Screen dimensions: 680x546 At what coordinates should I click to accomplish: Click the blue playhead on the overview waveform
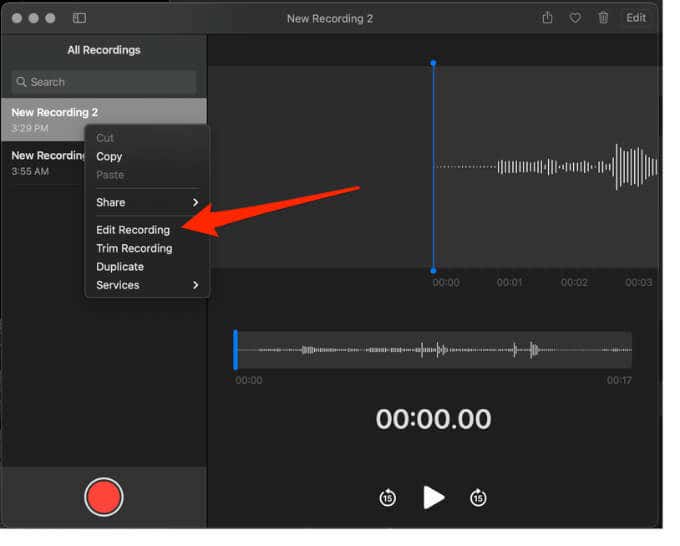click(236, 350)
